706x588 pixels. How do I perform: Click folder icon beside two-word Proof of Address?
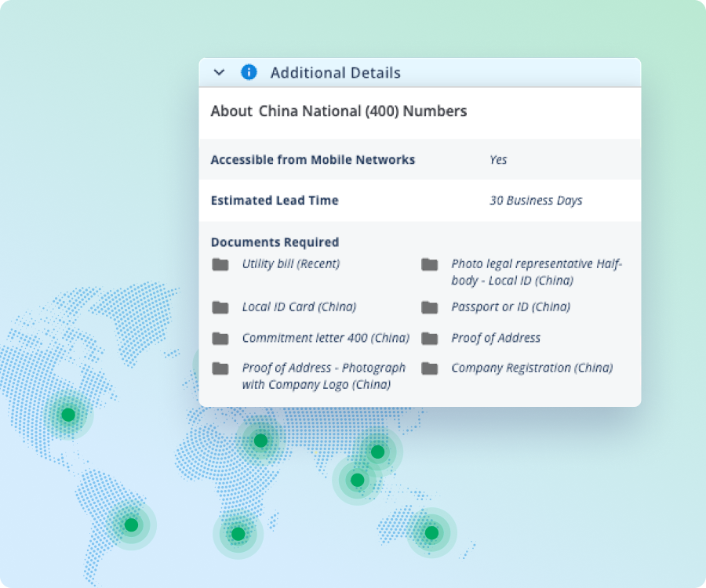click(x=429, y=339)
